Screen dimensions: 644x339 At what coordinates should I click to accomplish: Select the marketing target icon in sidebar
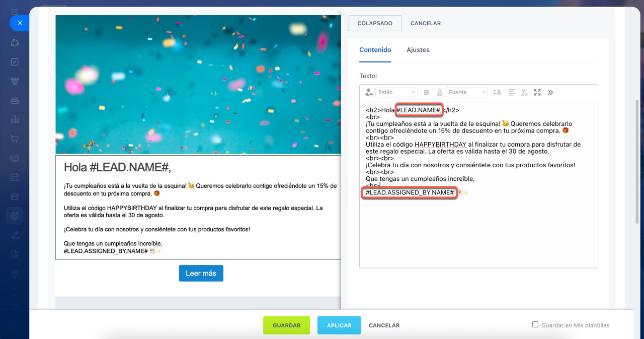pos(15,215)
